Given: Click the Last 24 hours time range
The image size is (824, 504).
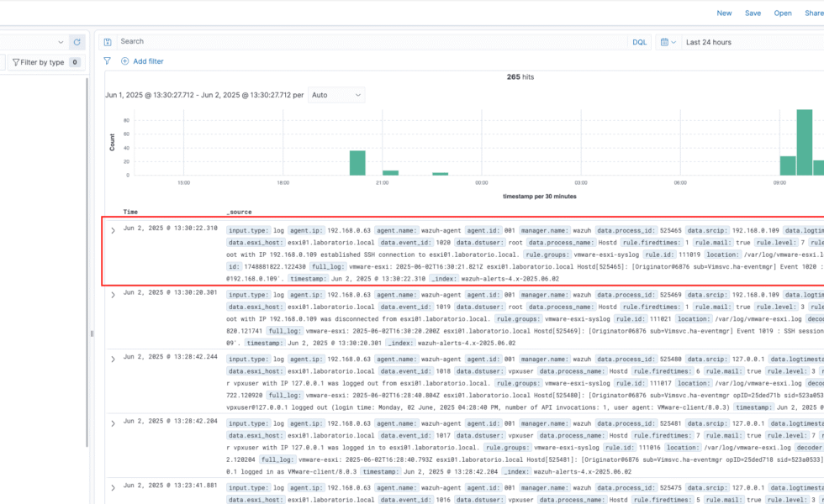Looking at the screenshot, I should [708, 42].
